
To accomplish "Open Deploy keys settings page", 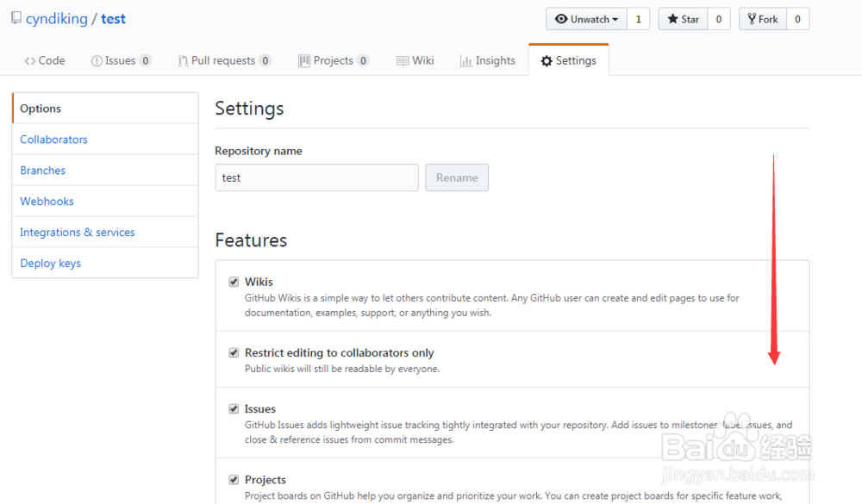I will pos(105,263).
